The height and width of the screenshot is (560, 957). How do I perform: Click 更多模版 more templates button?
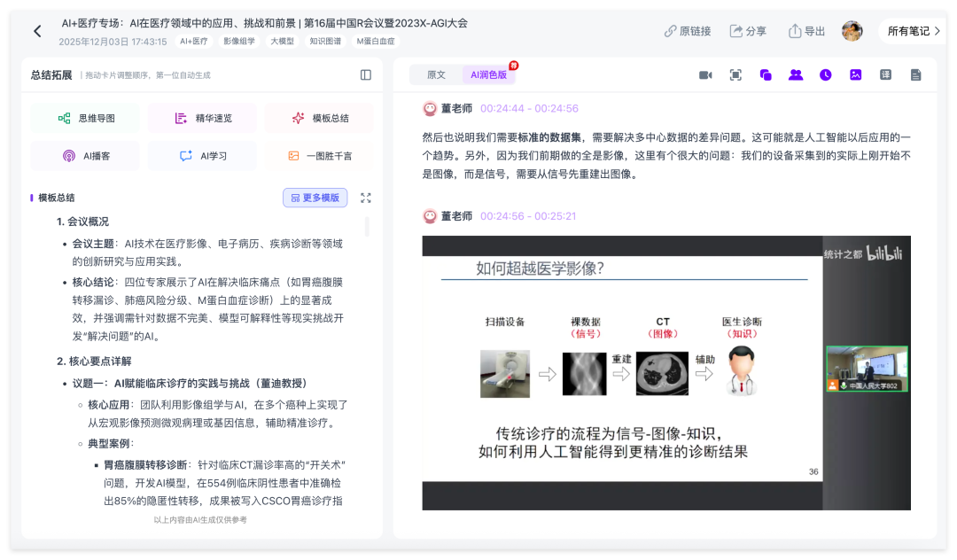[x=315, y=198]
